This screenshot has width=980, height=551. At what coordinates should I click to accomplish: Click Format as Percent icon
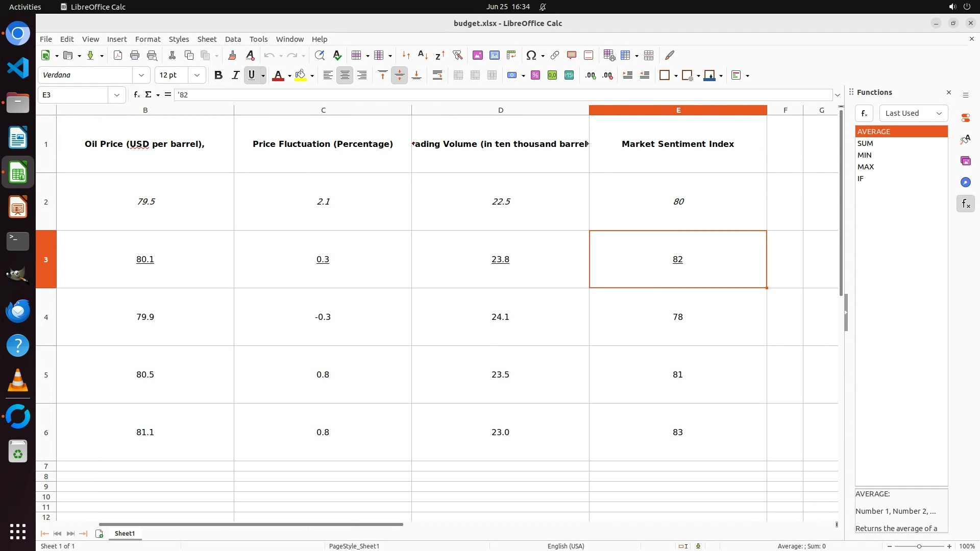pos(535,76)
